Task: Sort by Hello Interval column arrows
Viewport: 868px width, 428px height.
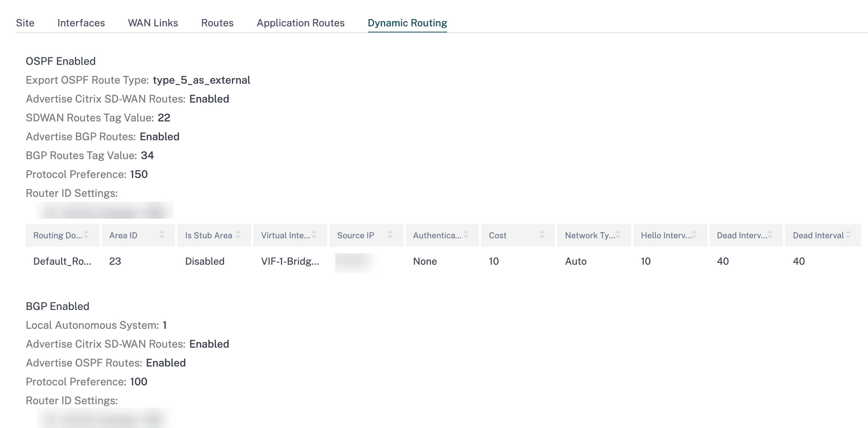Action: 694,235
